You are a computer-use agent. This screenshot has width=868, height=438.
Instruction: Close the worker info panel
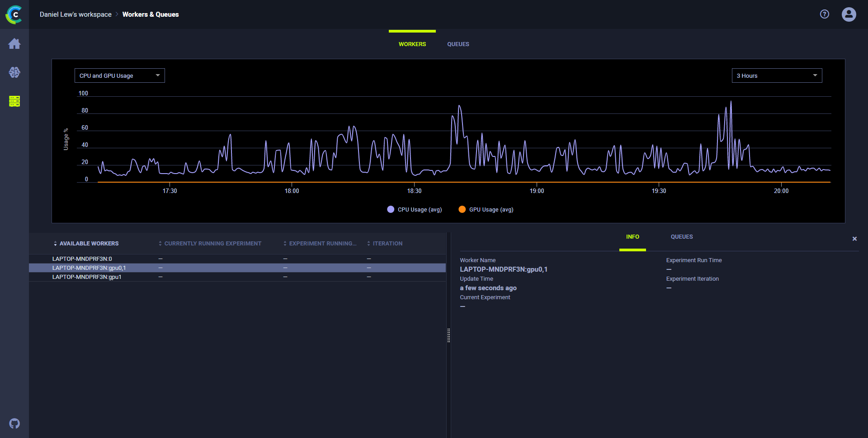click(x=854, y=239)
